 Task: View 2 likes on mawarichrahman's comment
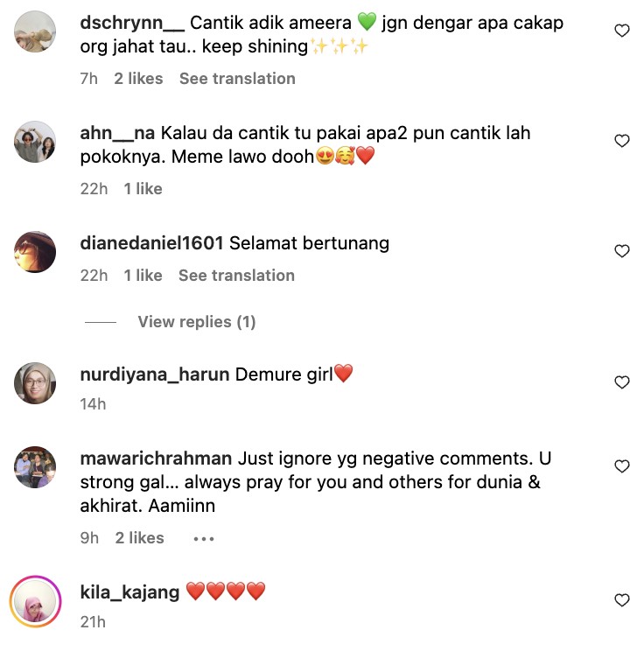click(x=139, y=538)
